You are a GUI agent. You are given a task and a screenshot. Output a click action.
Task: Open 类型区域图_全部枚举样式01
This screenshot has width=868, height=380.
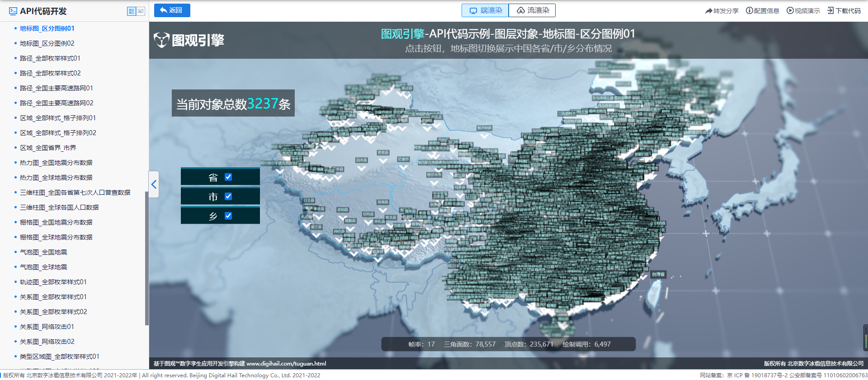click(x=60, y=357)
